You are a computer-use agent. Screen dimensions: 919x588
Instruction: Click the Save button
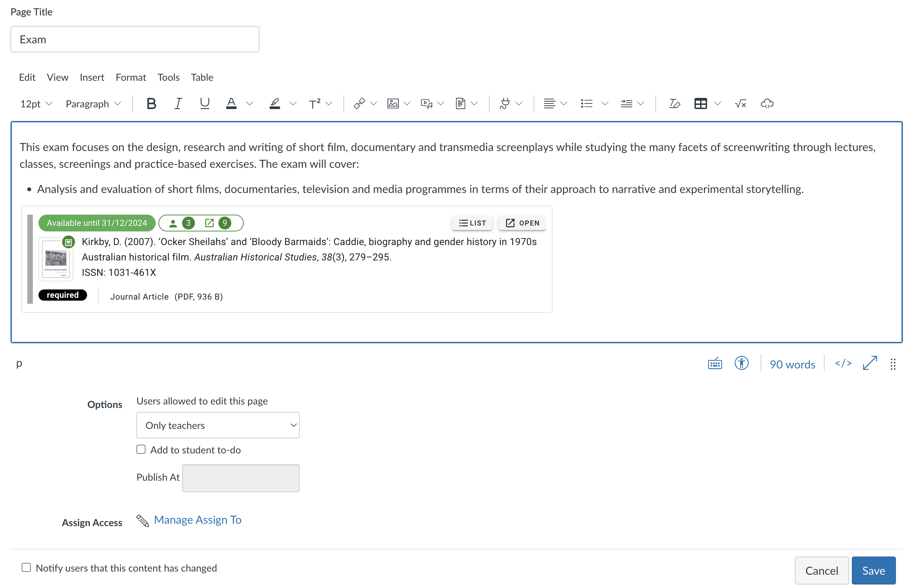coord(873,570)
